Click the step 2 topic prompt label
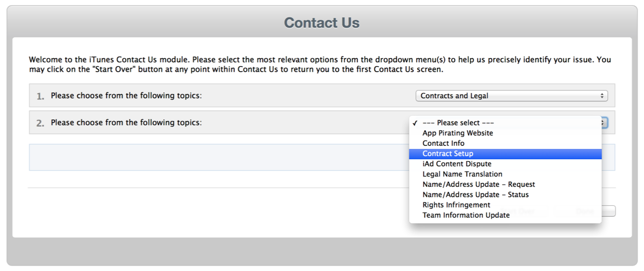644x271 pixels. tap(126, 123)
